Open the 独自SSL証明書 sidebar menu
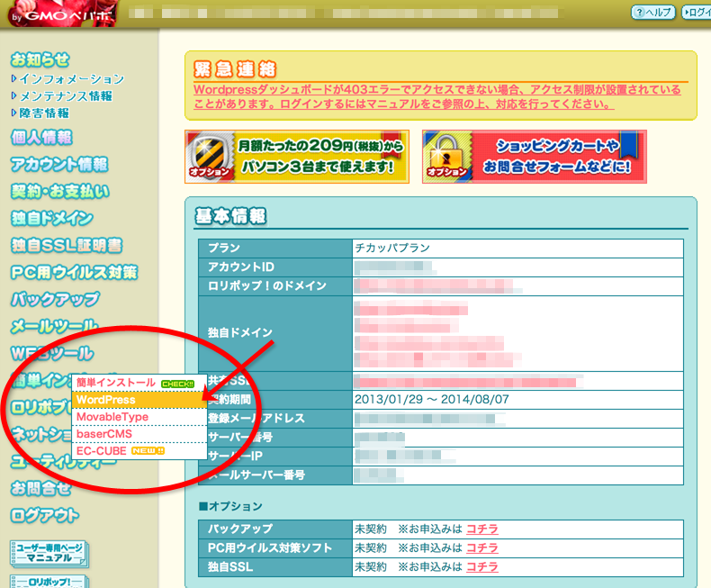Image resolution: width=711 pixels, height=588 pixels. 67,245
